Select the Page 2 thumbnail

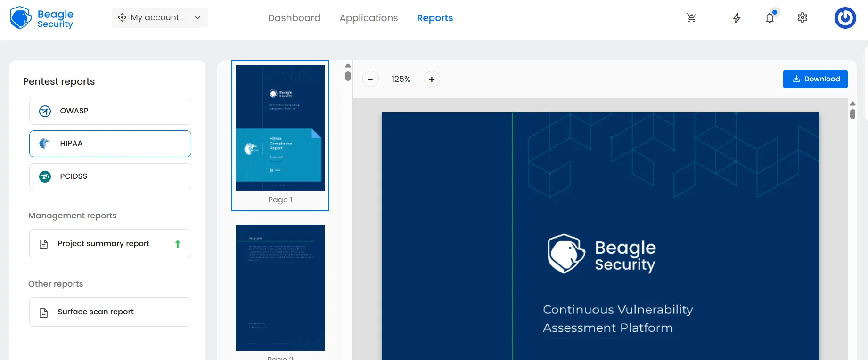click(280, 288)
